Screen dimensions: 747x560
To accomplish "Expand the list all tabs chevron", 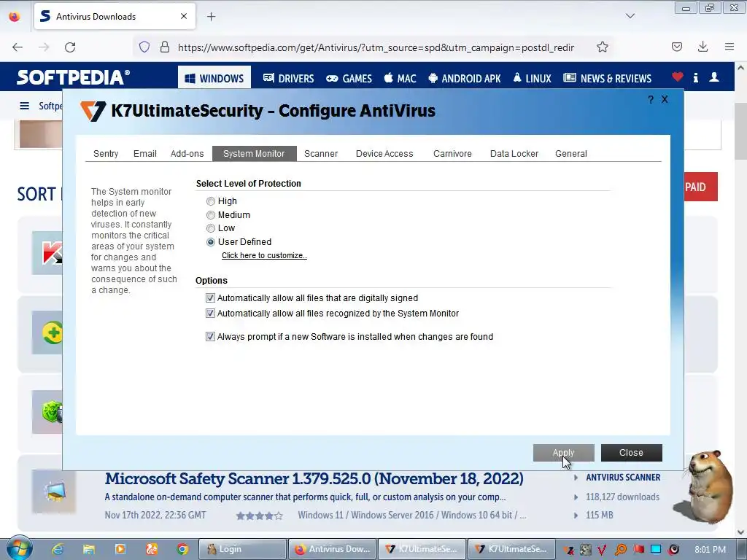I will pos(630,16).
